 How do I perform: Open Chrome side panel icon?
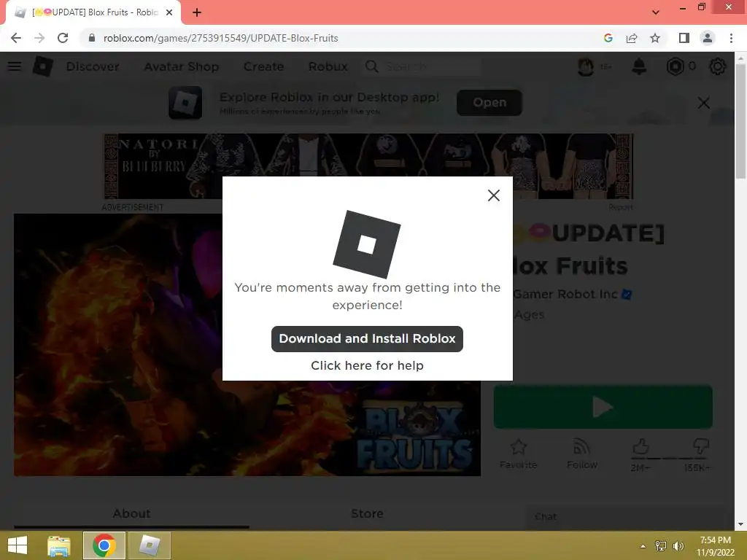684,38
